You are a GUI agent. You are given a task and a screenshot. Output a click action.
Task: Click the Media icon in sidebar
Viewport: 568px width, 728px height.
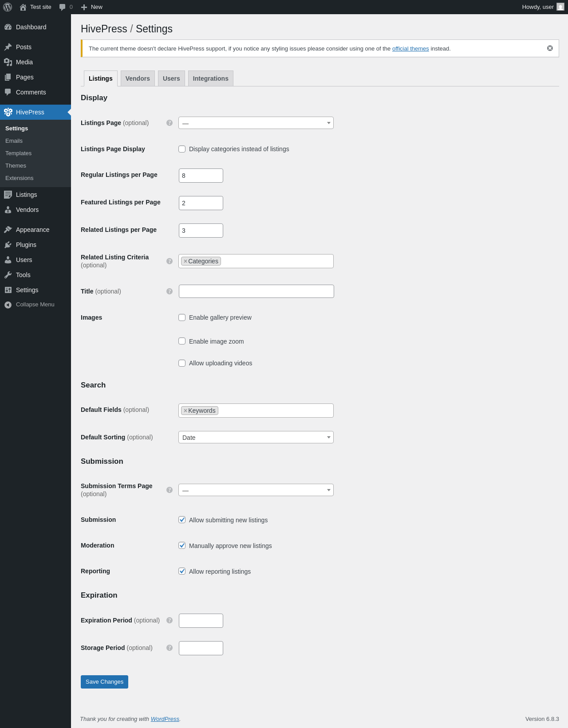pyautogui.click(x=8, y=62)
